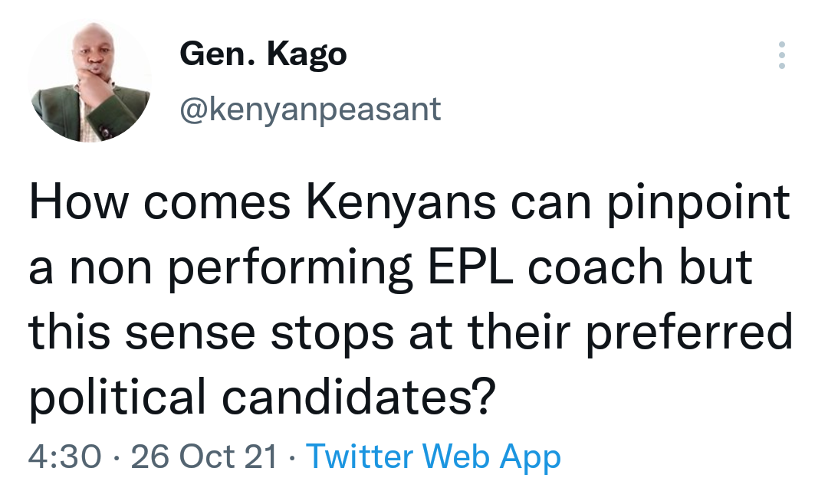This screenshot has width=828, height=504.
Task: Open the tweet's three-dot more options menu
Action: point(781,55)
